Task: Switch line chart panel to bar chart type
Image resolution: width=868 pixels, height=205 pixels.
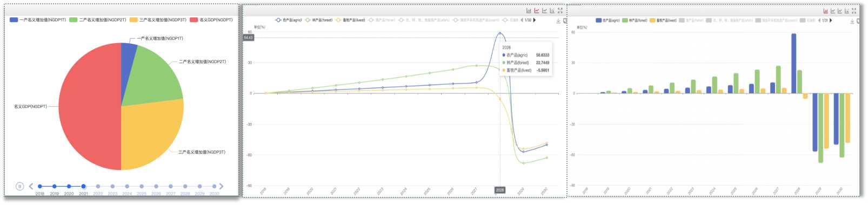Action: point(529,11)
